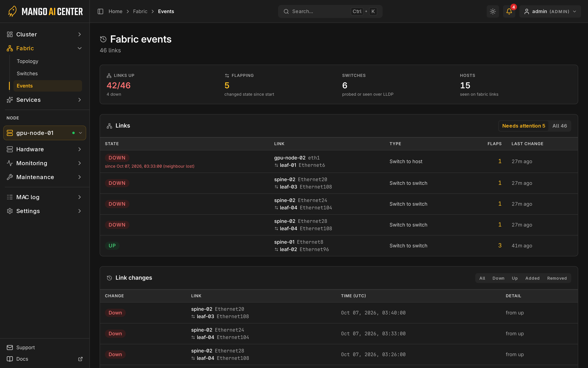
Task: Expand the Services menu chevron
Action: coord(79,100)
